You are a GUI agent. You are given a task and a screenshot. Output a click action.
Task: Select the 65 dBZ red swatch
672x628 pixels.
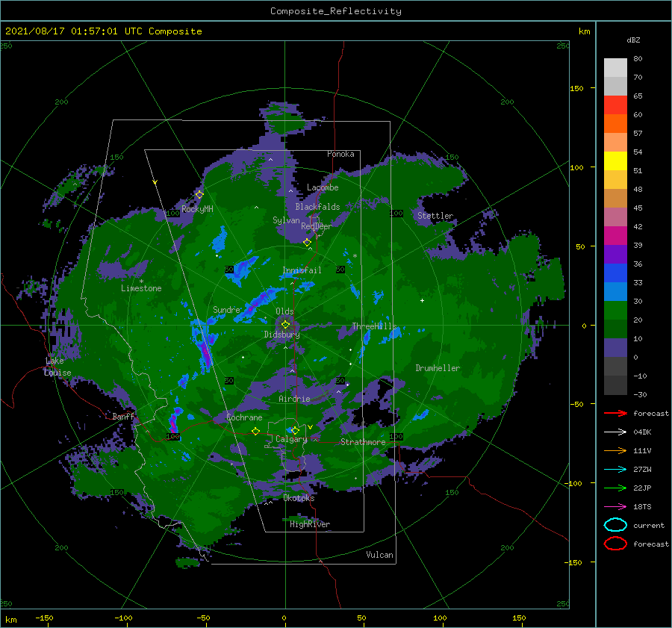pyautogui.click(x=615, y=105)
